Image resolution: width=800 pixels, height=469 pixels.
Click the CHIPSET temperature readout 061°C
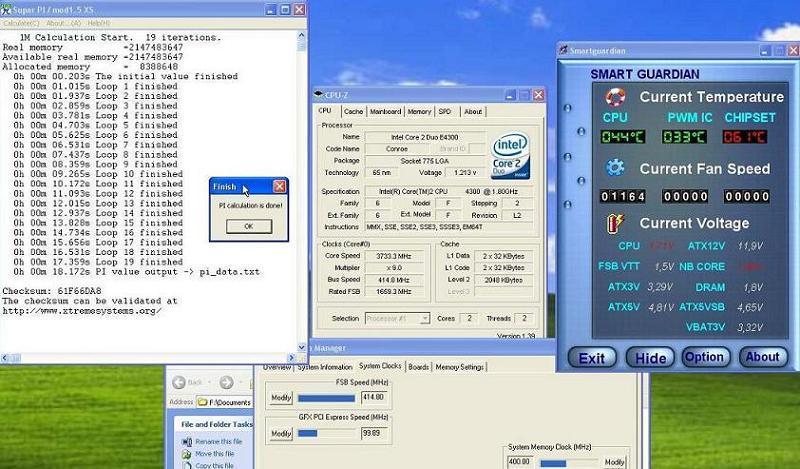point(745,137)
